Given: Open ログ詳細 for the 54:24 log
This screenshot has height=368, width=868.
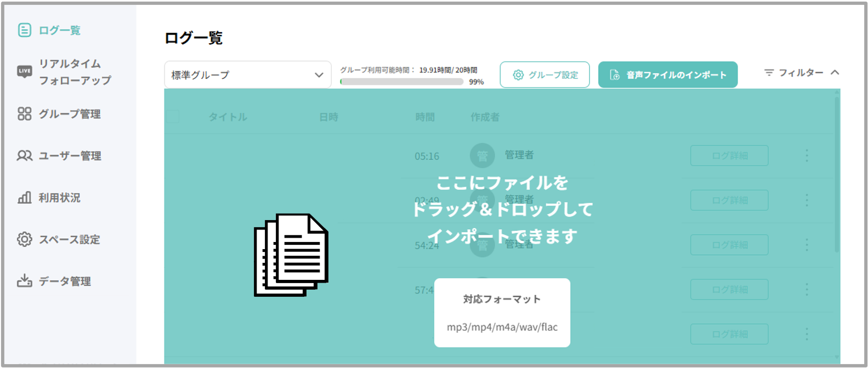Looking at the screenshot, I should tap(729, 245).
